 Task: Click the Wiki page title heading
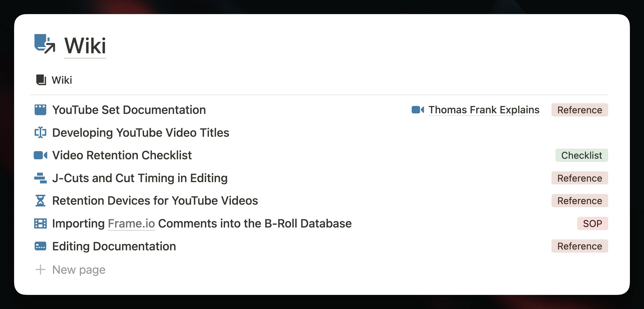[x=85, y=46]
